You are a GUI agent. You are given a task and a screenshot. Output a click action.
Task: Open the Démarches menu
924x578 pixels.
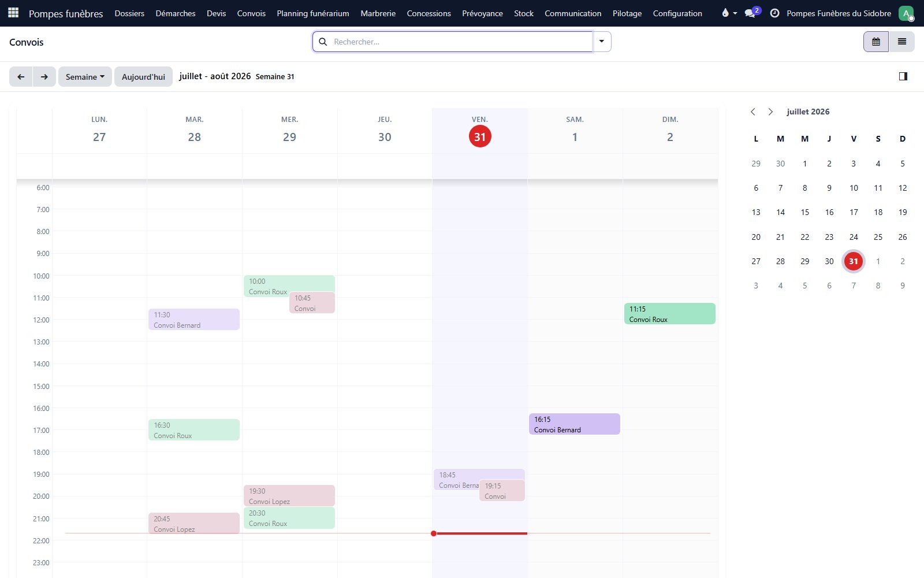tap(176, 13)
